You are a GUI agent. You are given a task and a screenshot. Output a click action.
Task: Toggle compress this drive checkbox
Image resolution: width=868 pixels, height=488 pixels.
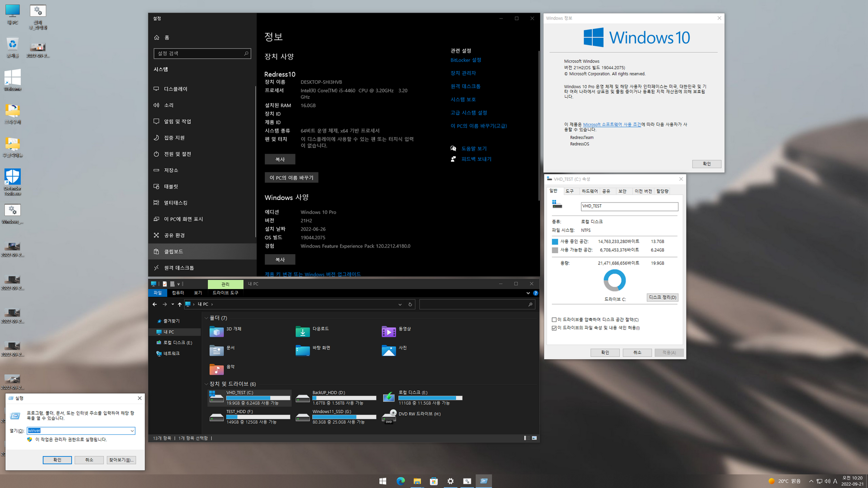click(x=554, y=320)
